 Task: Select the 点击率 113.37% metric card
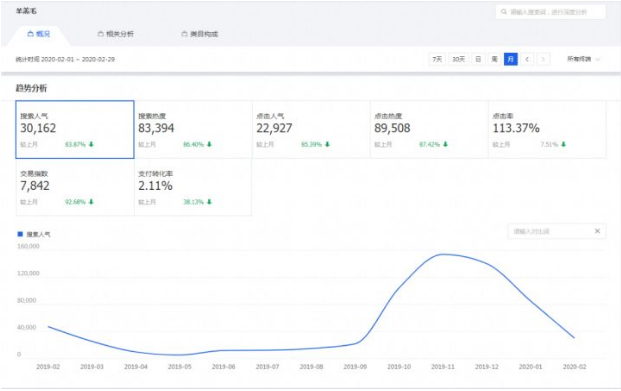click(x=547, y=130)
